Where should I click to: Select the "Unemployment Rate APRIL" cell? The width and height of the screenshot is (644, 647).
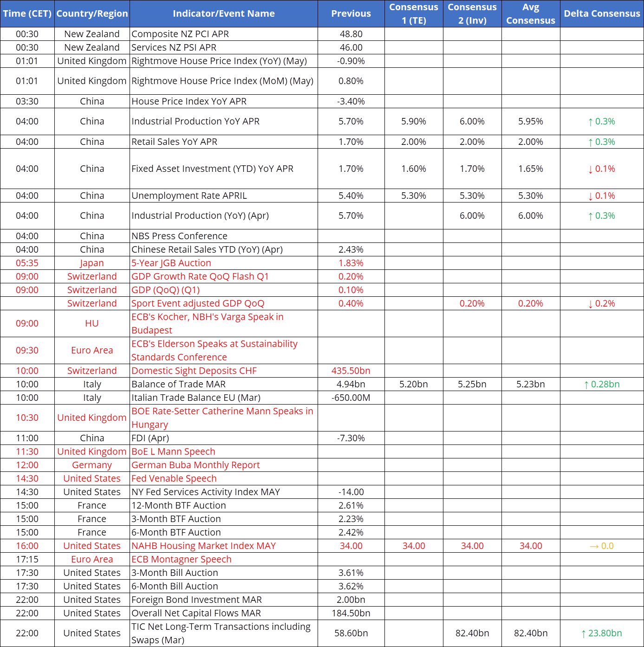click(x=224, y=196)
